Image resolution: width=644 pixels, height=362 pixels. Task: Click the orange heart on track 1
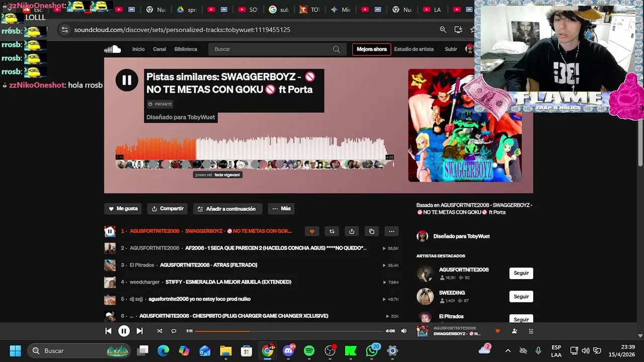[311, 231]
